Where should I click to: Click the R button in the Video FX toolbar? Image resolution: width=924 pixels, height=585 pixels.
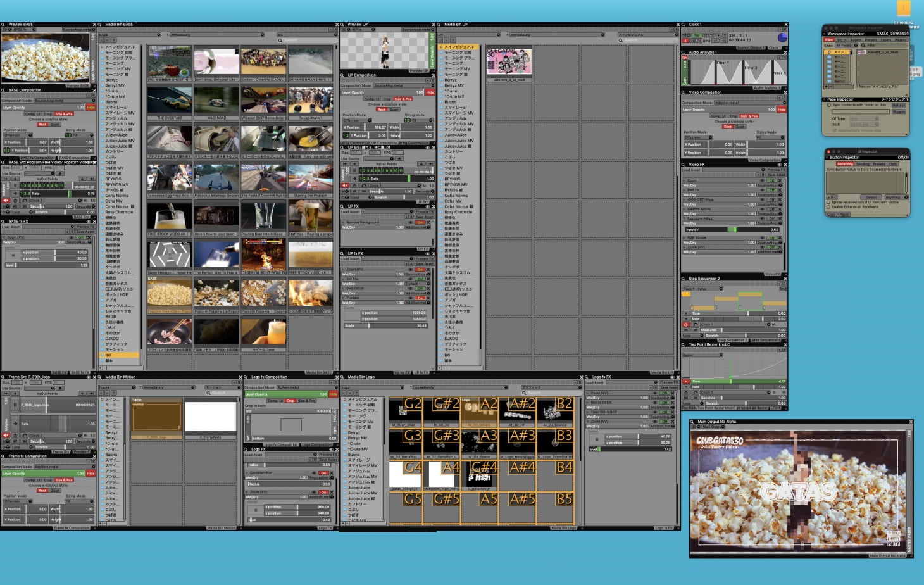coord(763,175)
